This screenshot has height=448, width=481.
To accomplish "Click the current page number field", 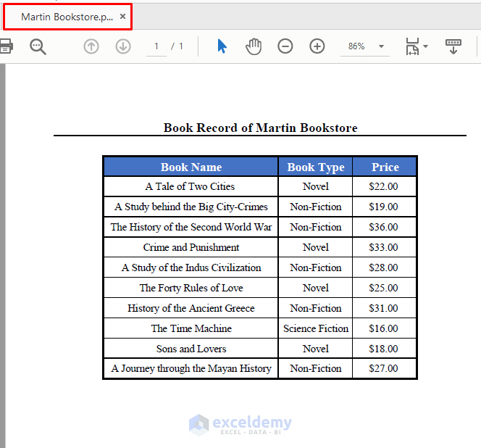I will (156, 46).
